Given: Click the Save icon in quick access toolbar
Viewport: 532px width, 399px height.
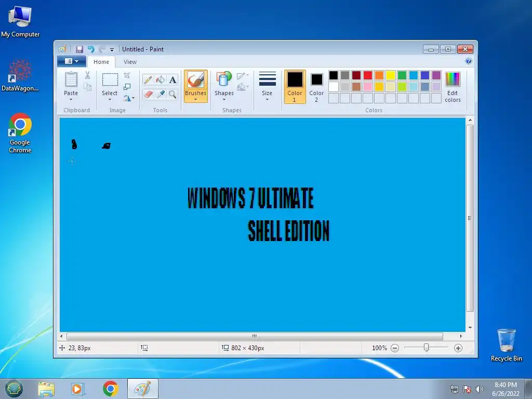Looking at the screenshot, I should coord(79,49).
